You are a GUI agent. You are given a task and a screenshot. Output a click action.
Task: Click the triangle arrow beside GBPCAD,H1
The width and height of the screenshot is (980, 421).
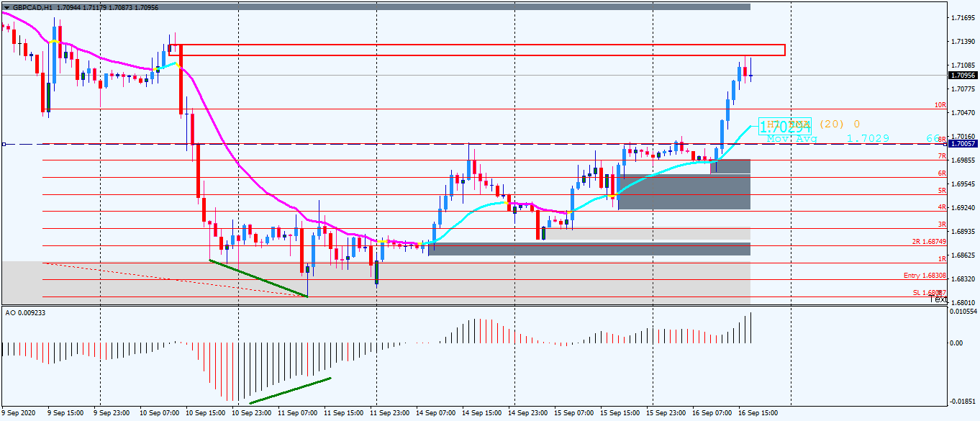click(7, 6)
